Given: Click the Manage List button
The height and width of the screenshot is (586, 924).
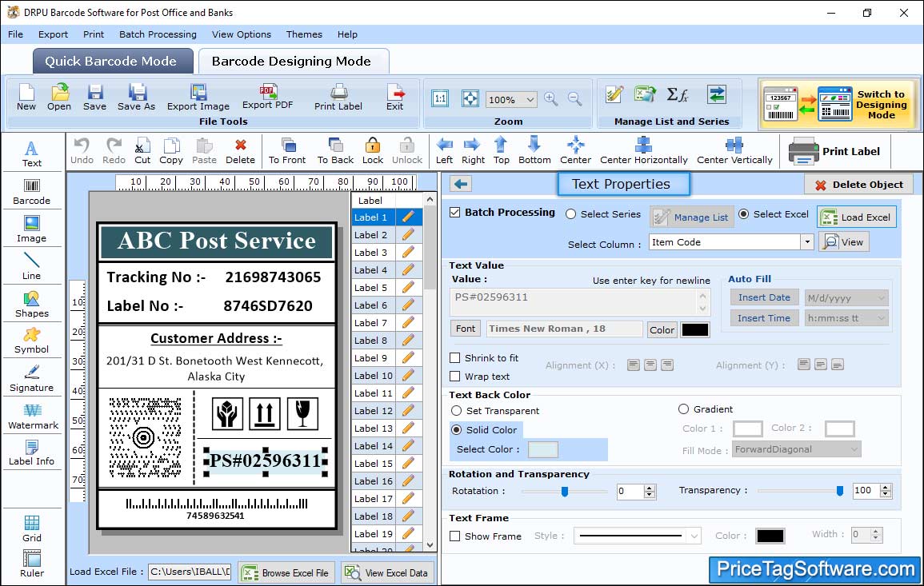Looking at the screenshot, I should [692, 217].
